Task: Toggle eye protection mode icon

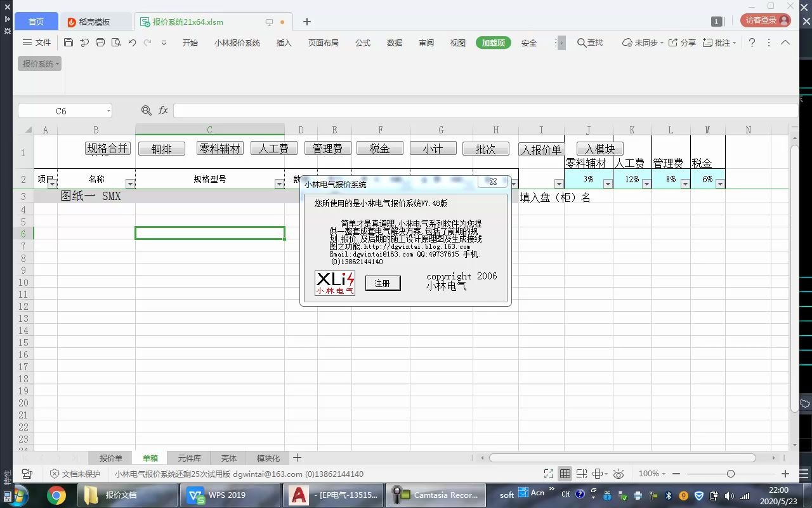Action: pos(619,474)
